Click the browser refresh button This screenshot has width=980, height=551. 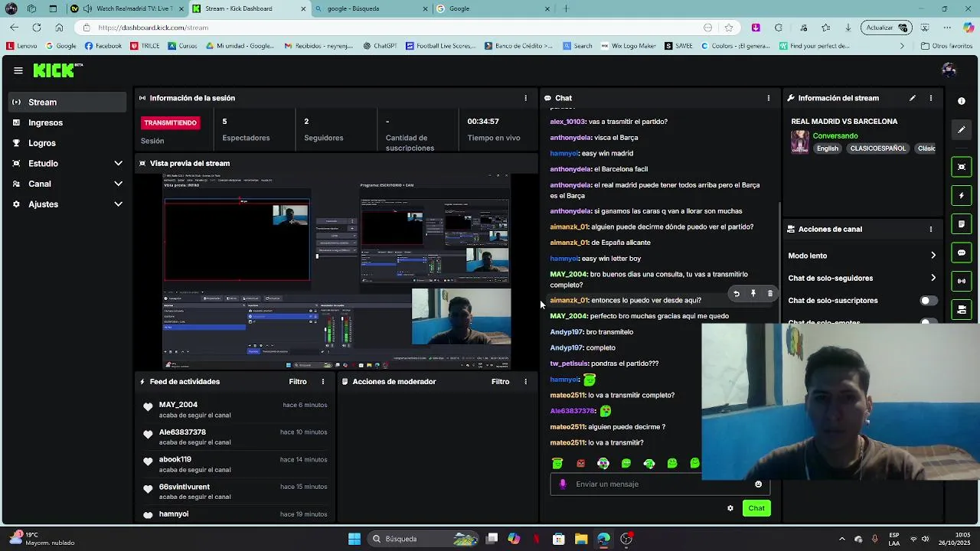pos(36,28)
